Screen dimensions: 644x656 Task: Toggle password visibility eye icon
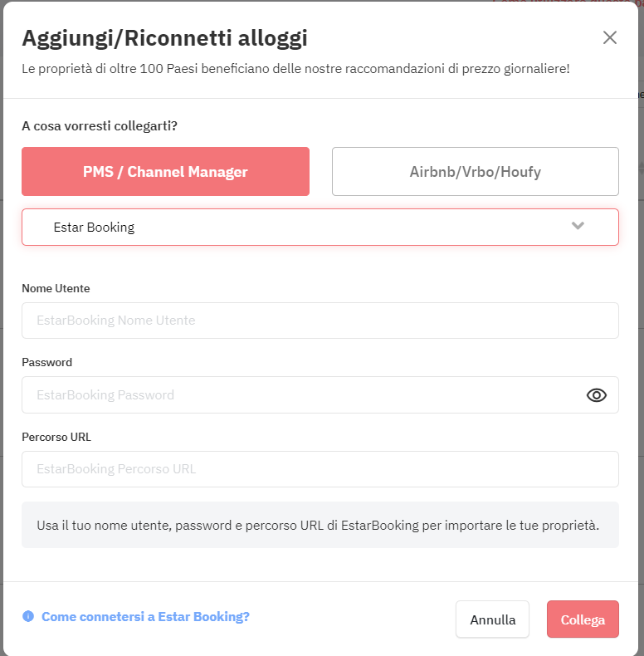[597, 395]
